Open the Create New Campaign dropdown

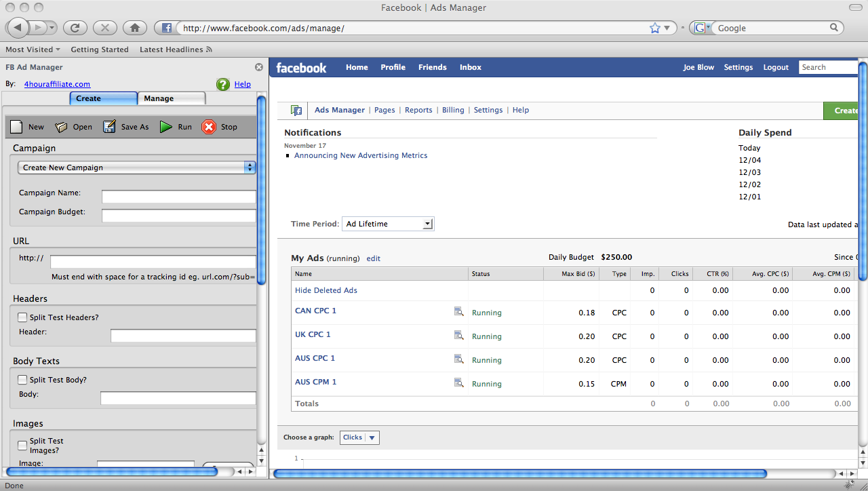[136, 168]
